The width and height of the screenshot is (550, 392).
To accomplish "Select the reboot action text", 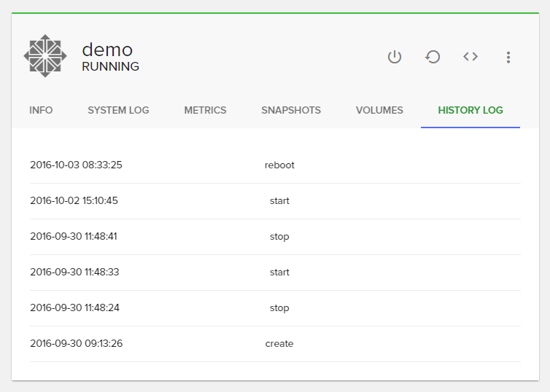I will pyautogui.click(x=279, y=165).
